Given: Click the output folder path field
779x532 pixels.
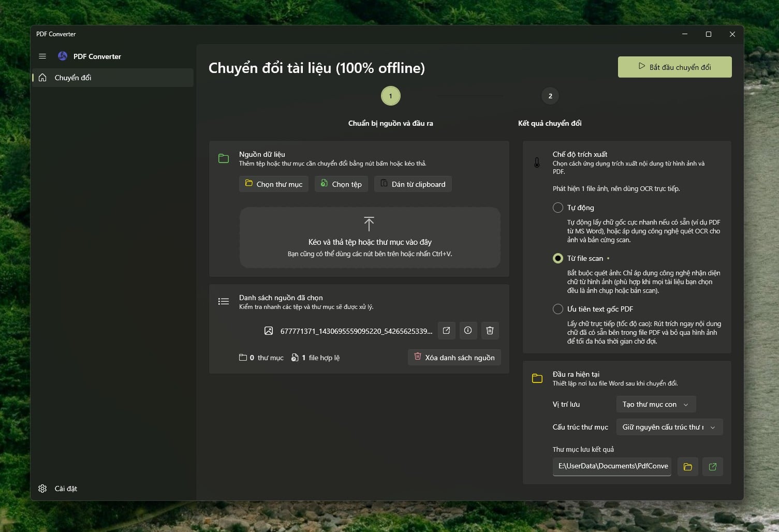Looking at the screenshot, I should point(612,466).
